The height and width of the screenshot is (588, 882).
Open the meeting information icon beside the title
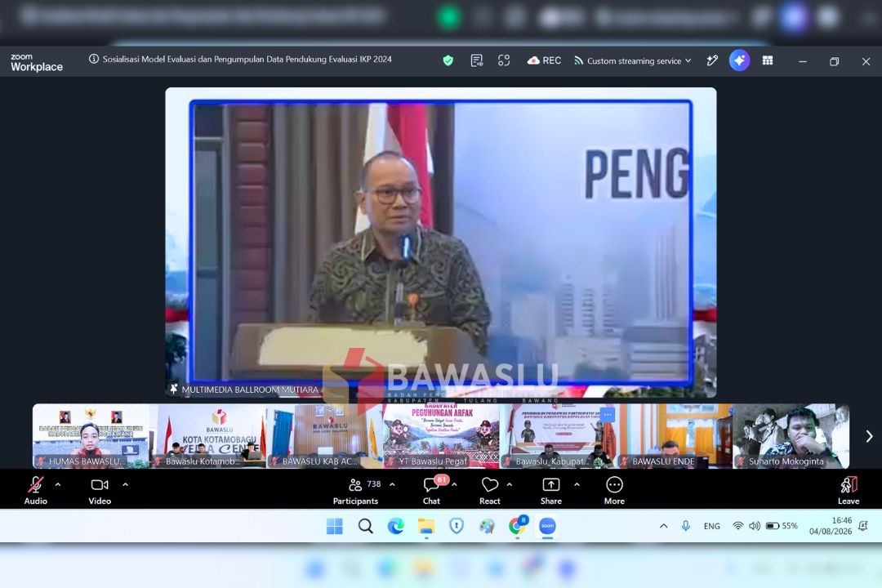pyautogui.click(x=93, y=59)
